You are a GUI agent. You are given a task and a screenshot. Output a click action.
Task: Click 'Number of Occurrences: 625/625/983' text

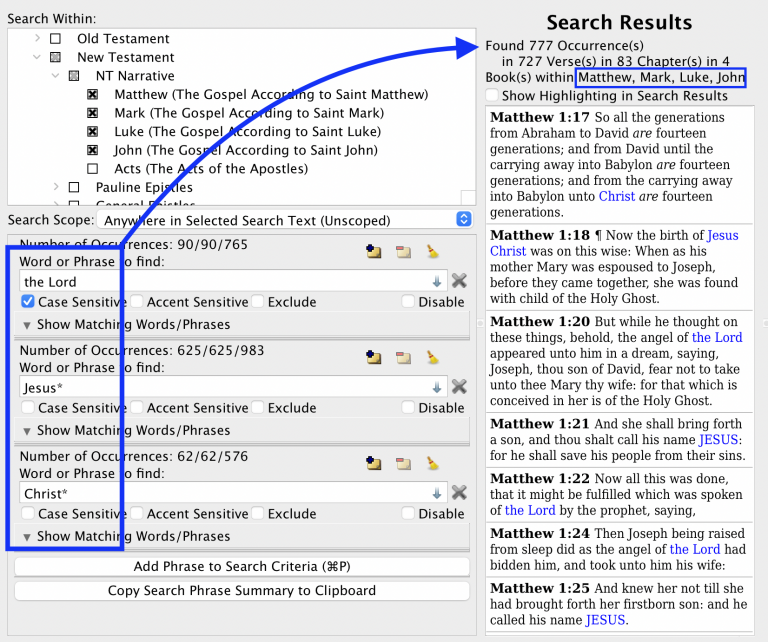pos(142,350)
